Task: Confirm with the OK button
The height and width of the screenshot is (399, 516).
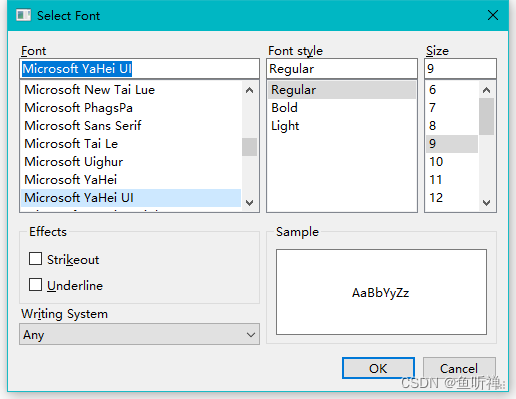Action: coord(378,368)
